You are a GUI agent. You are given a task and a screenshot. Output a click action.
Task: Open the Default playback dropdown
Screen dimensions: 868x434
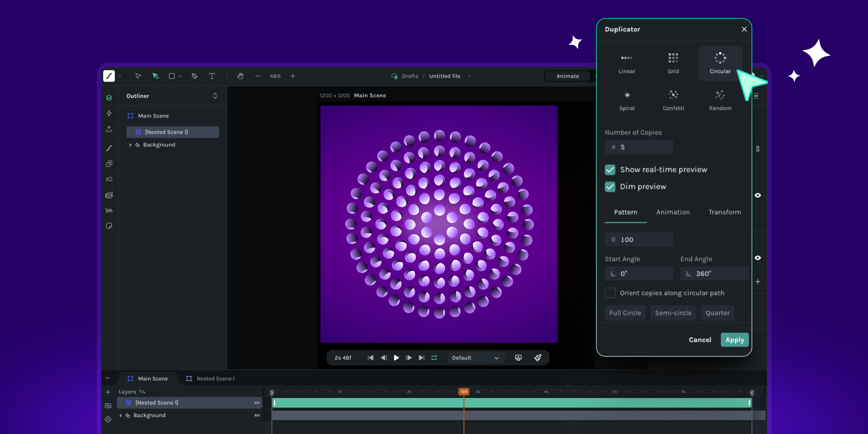(475, 358)
